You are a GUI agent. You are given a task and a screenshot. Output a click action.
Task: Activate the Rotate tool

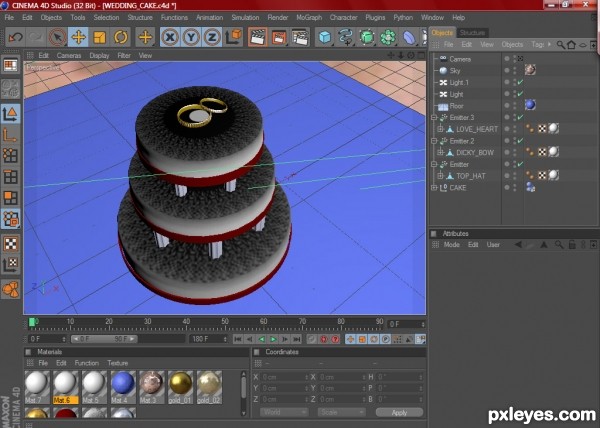coord(121,37)
